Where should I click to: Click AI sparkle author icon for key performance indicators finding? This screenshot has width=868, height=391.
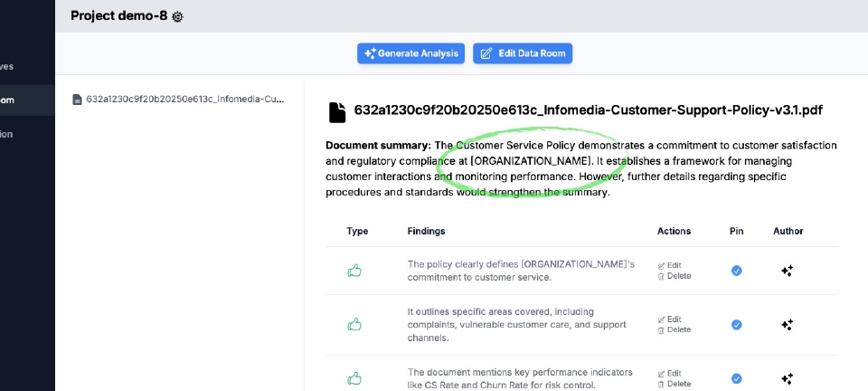click(x=788, y=379)
